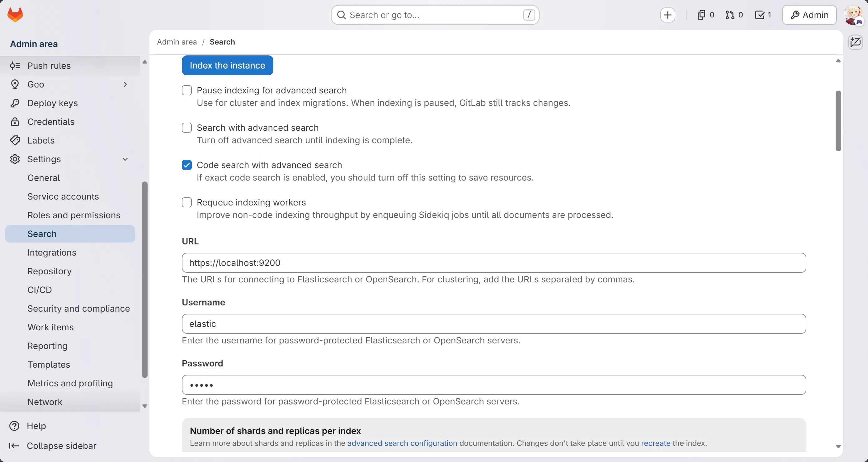
Task: Open the Create new plus button
Action: pyautogui.click(x=668, y=15)
